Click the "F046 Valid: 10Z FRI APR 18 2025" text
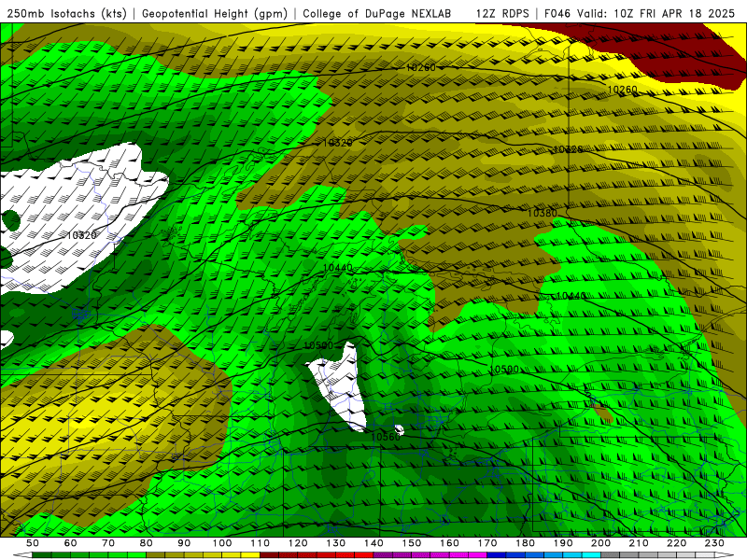 tap(640, 14)
